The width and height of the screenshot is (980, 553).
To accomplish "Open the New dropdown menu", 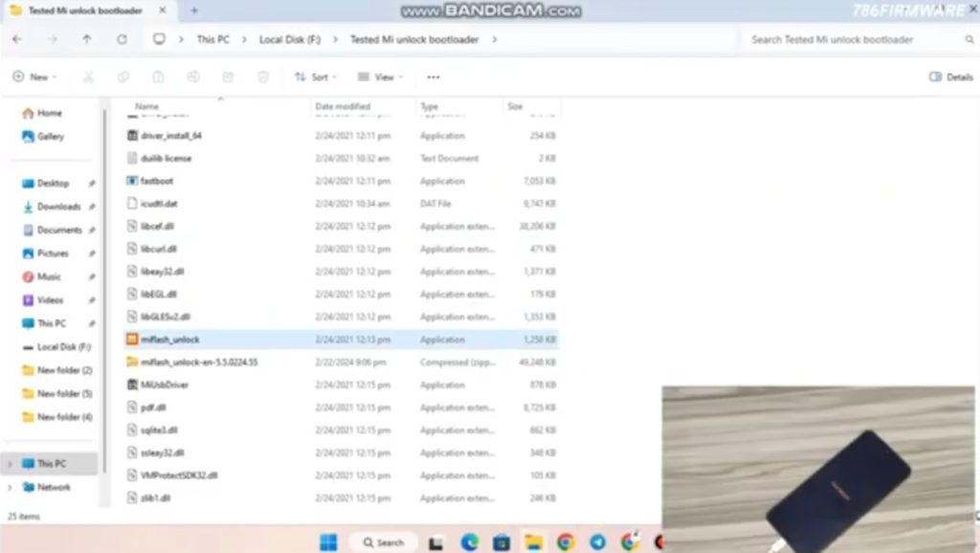I will (x=34, y=77).
